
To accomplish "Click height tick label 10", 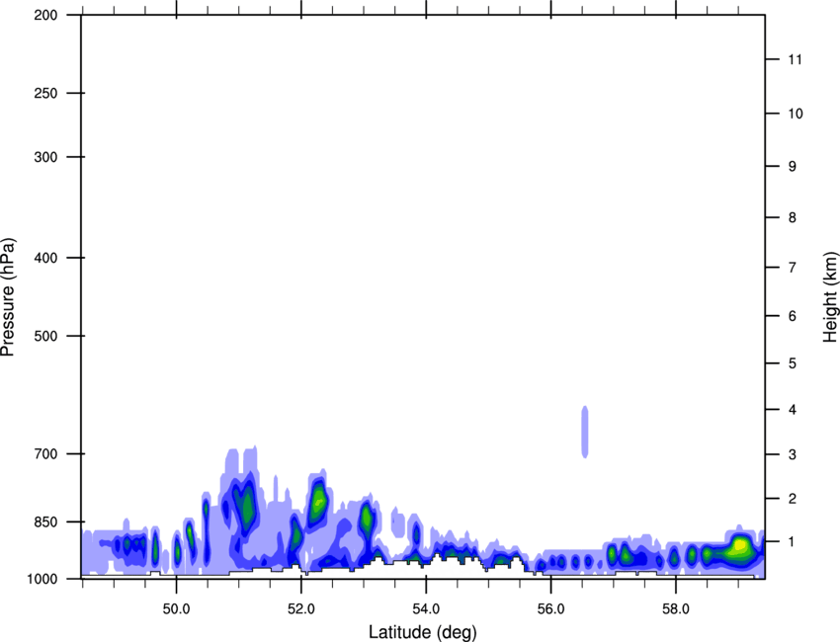I will [796, 114].
